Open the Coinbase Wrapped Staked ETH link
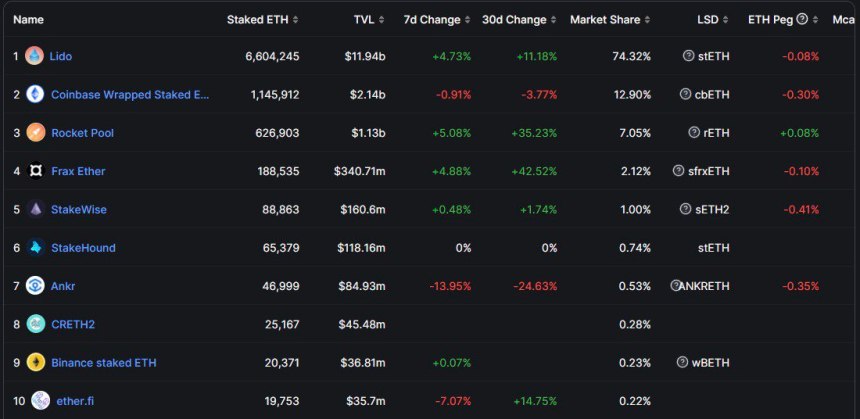Screen dimensions: 860x419 [130, 94]
